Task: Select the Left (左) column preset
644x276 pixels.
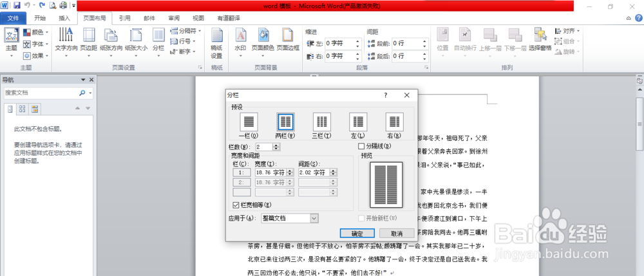Action: tap(358, 125)
